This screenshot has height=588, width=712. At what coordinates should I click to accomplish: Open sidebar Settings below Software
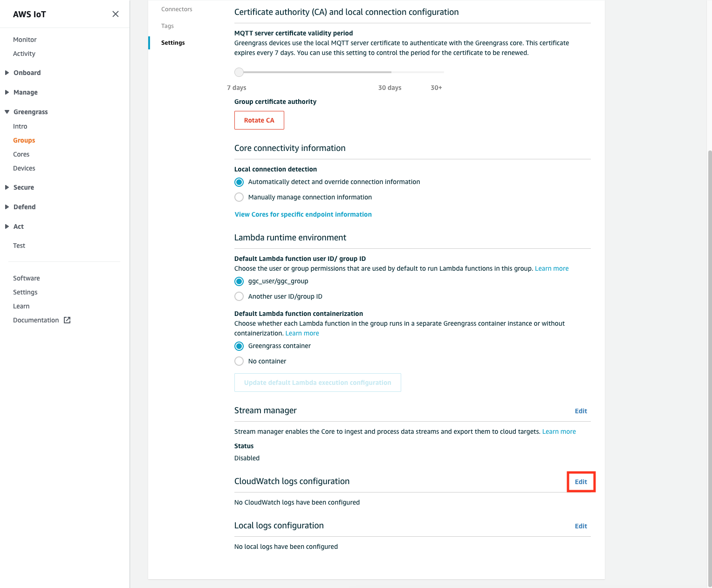click(25, 292)
